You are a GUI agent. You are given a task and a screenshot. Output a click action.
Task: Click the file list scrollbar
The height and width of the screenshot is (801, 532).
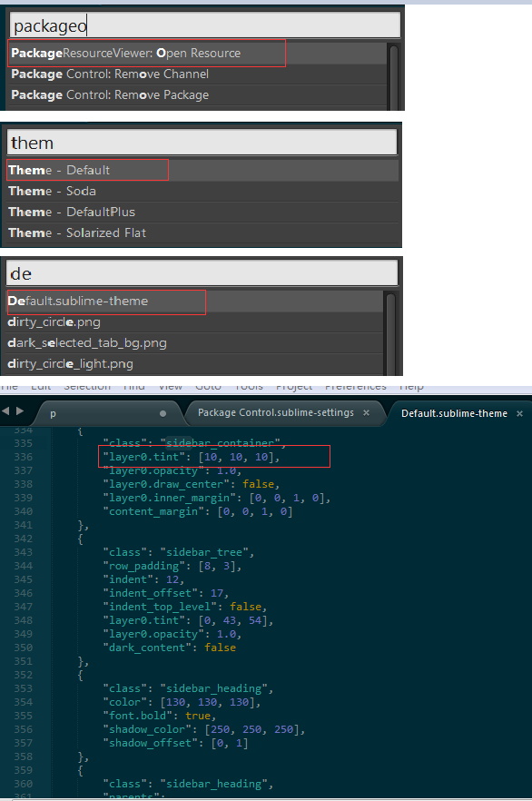click(391, 334)
